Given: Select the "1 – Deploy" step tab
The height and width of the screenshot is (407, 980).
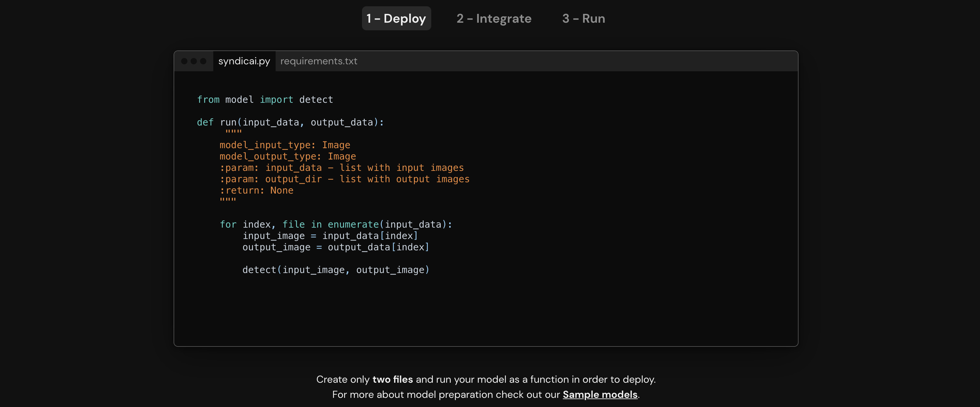Looking at the screenshot, I should click(396, 18).
